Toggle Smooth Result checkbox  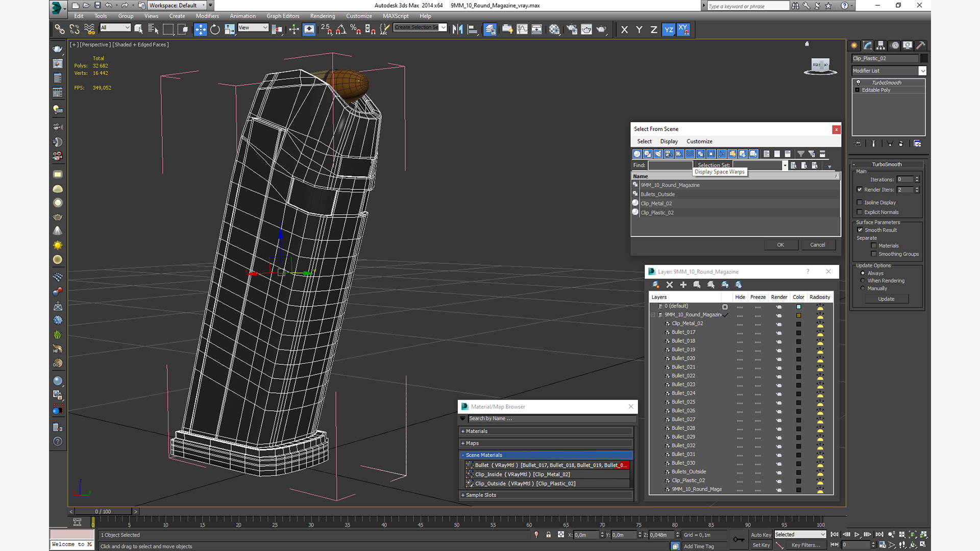tap(860, 230)
